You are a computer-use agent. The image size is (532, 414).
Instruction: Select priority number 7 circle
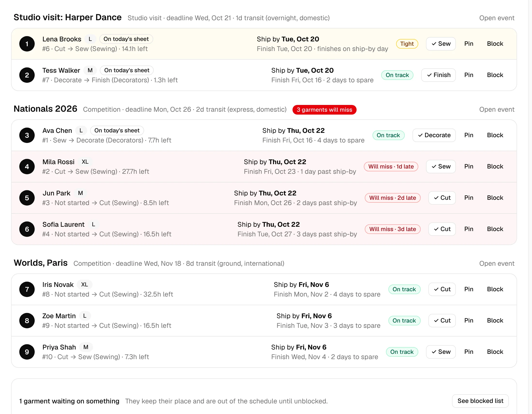[x=27, y=289]
